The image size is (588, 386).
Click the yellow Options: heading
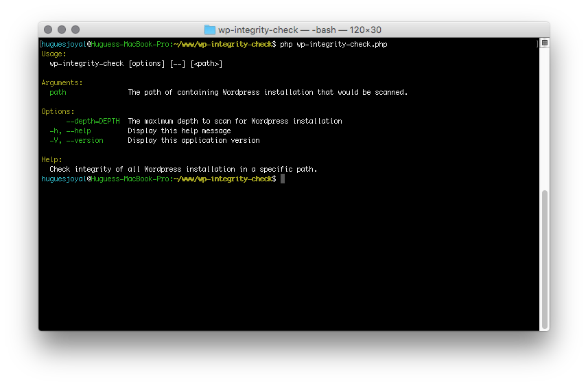[x=58, y=111]
